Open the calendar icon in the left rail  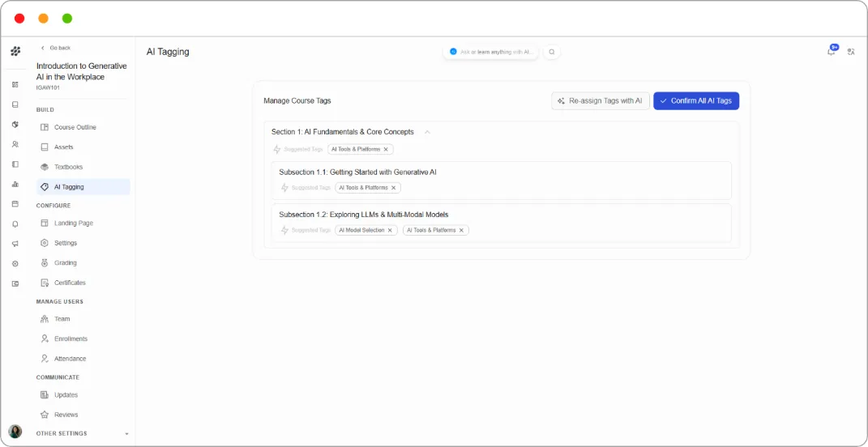pos(15,204)
